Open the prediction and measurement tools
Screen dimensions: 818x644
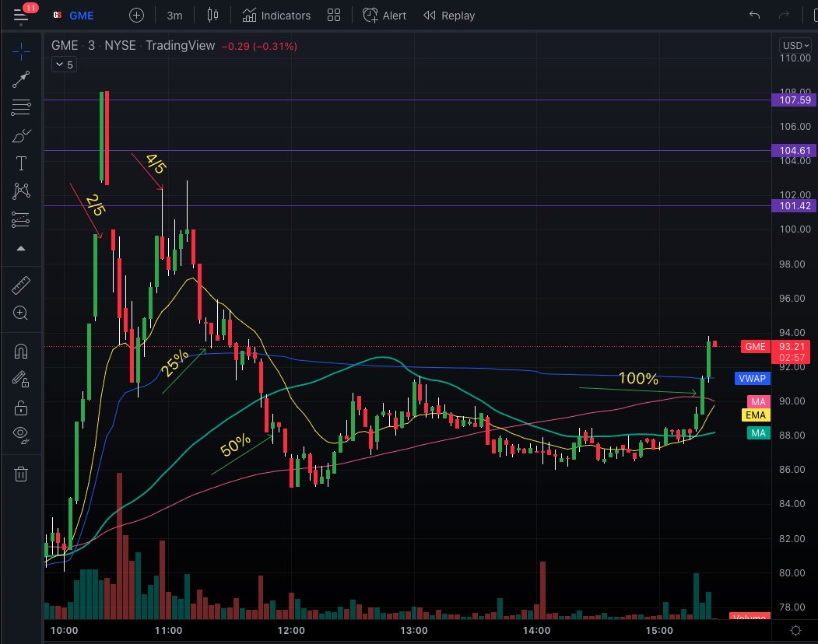21,219
